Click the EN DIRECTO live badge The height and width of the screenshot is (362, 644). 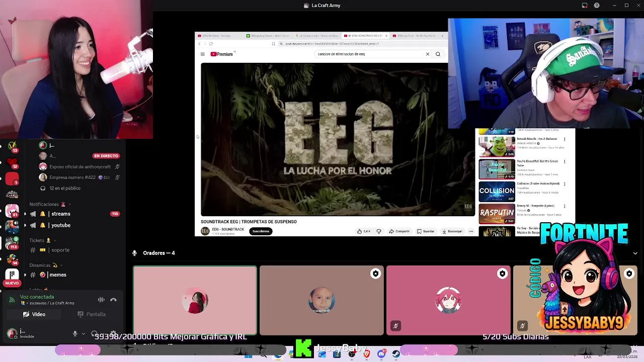pyautogui.click(x=106, y=156)
